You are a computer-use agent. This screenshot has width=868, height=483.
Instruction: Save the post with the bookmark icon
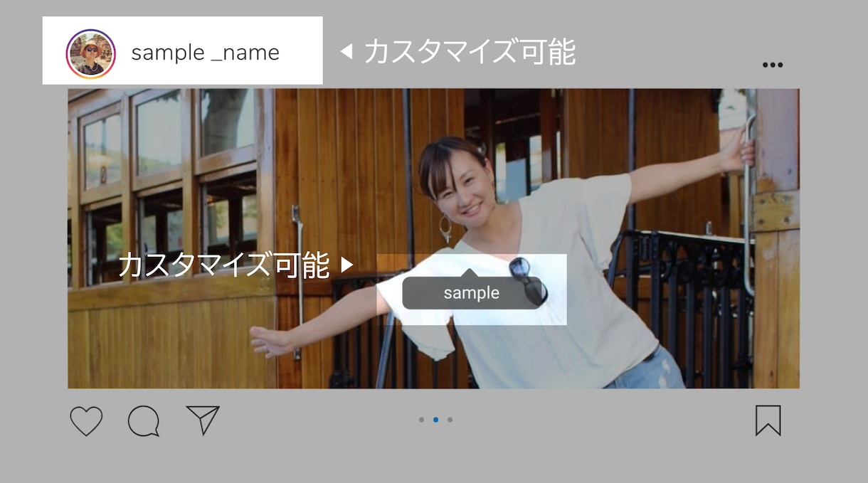pyautogui.click(x=768, y=420)
